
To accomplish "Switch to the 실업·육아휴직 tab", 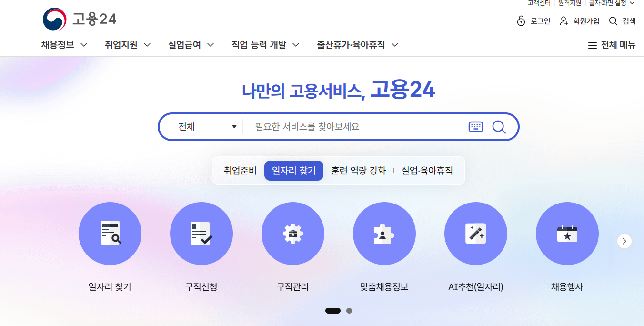I will click(x=427, y=171).
